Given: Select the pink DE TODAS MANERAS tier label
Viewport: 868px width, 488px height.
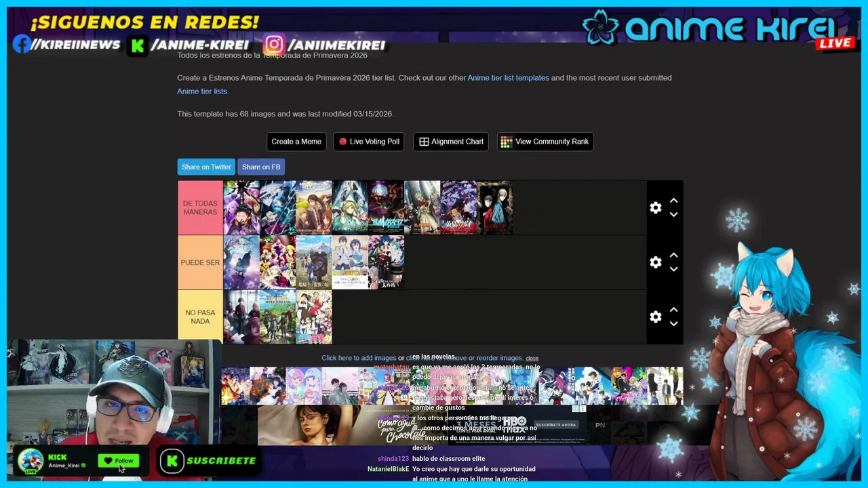Looking at the screenshot, I should 200,208.
